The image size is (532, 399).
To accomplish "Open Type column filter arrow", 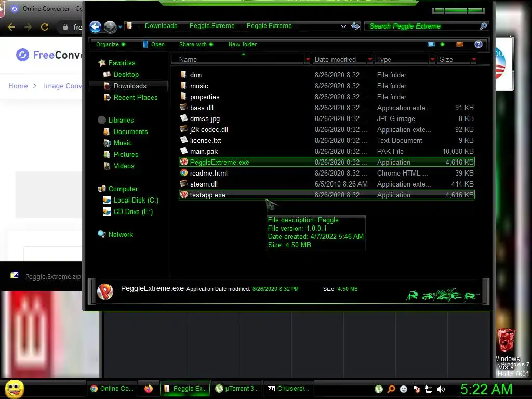I will tap(432, 59).
